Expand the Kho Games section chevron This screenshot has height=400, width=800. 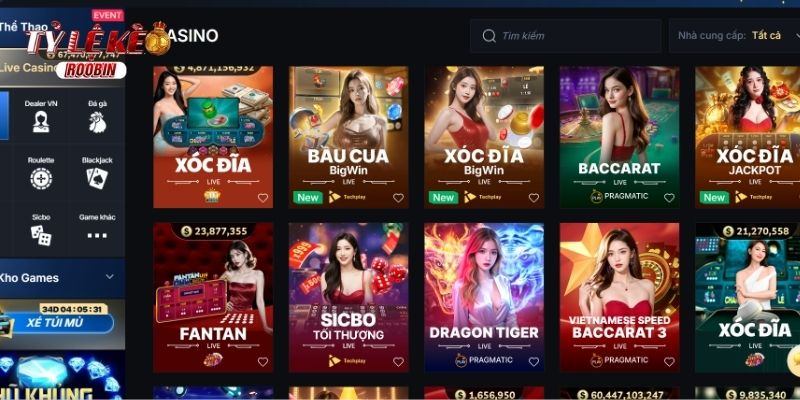coord(110,277)
